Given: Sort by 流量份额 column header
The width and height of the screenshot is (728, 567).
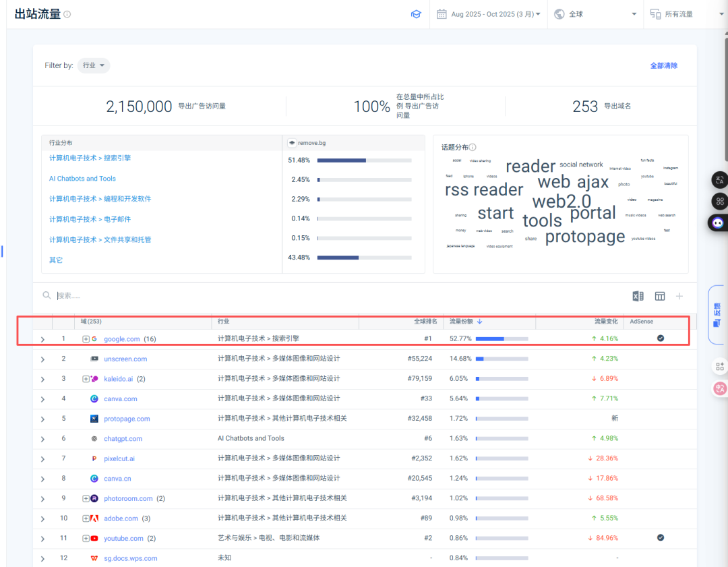Looking at the screenshot, I should pos(466,322).
